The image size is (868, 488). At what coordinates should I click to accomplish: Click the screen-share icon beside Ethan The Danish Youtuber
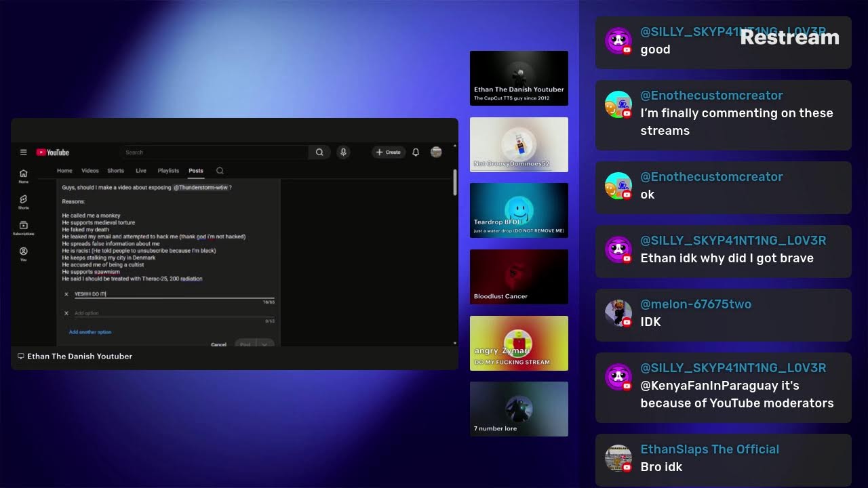(21, 357)
